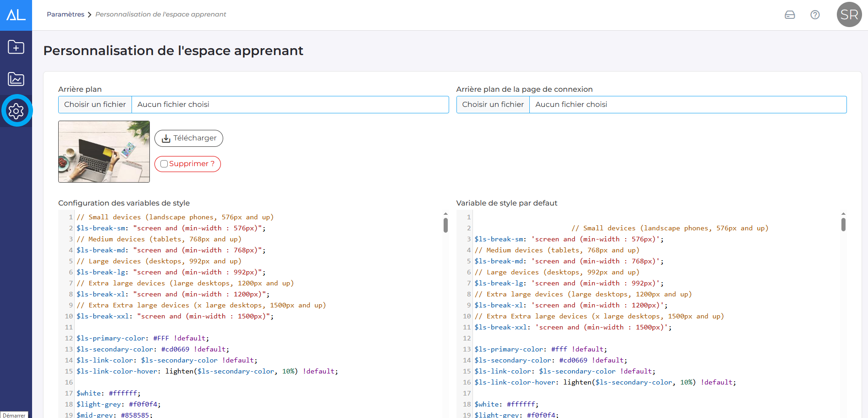Click the inbox tray icon in header
This screenshot has width=868, height=418.
[790, 15]
